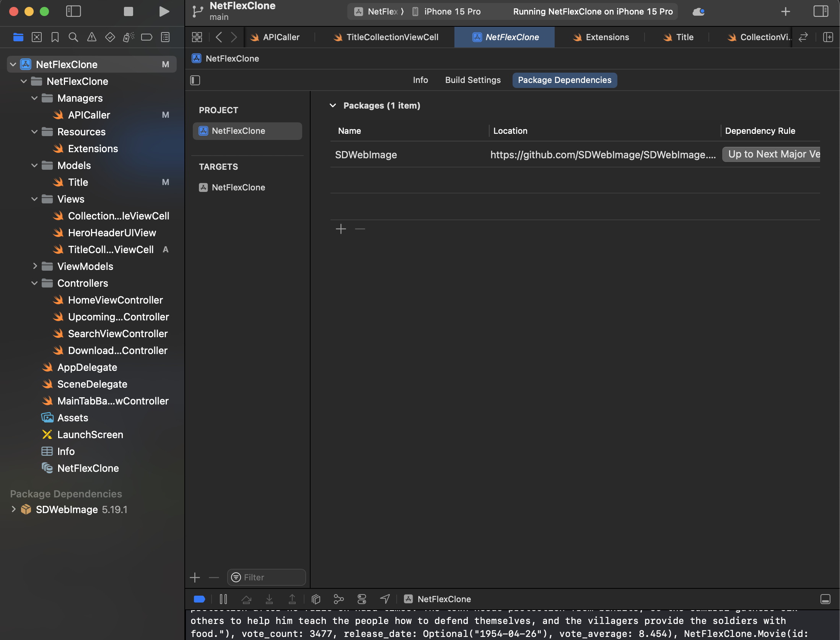
Task: Open the Source Control navigator icon
Action: (36, 37)
